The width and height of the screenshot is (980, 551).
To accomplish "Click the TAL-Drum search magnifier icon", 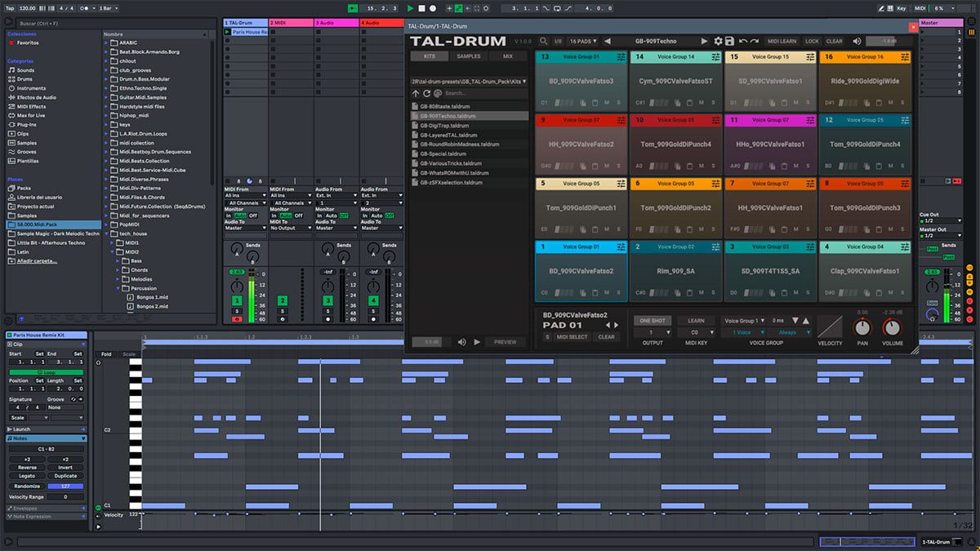I will pyautogui.click(x=544, y=41).
